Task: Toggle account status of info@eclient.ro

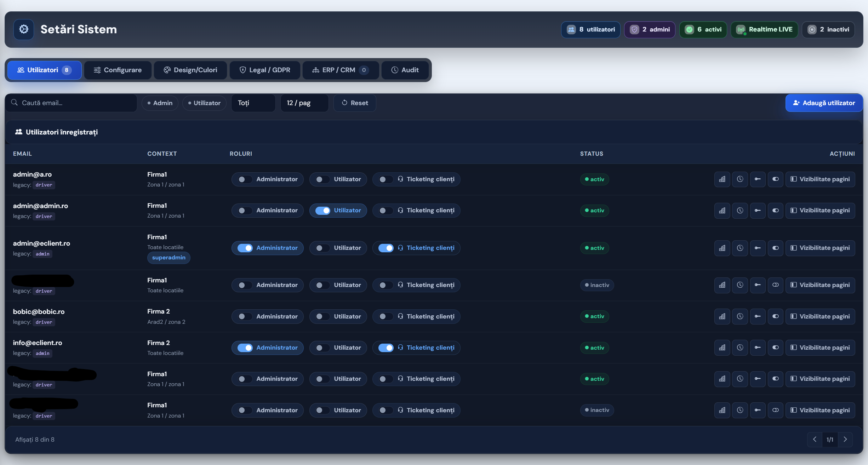Action: pyautogui.click(x=775, y=348)
